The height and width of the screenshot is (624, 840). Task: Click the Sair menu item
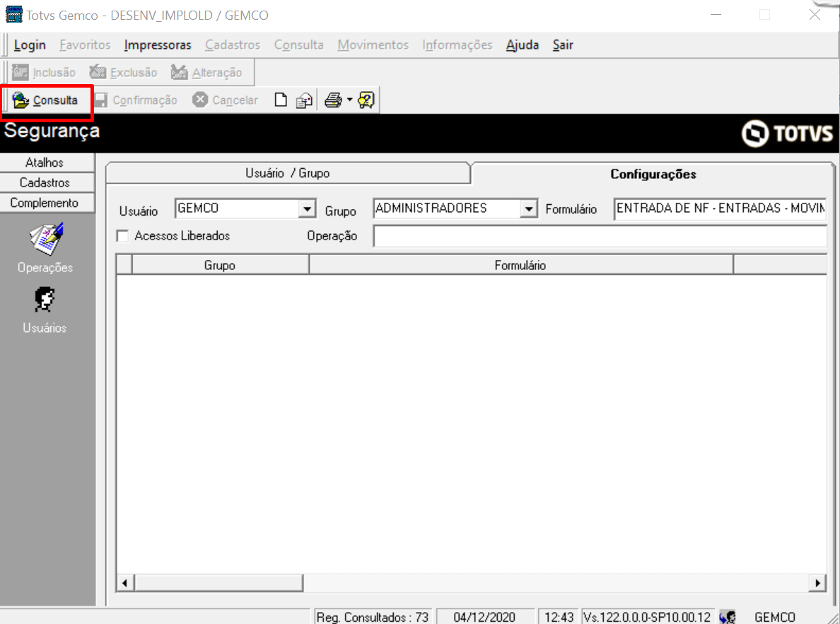pos(563,45)
